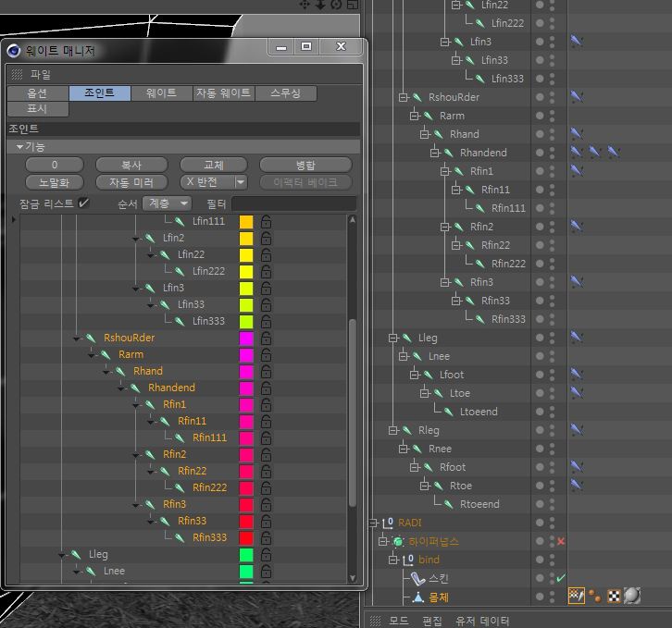Collapse the 기능 section triangle
The image size is (672, 628).
point(19,146)
